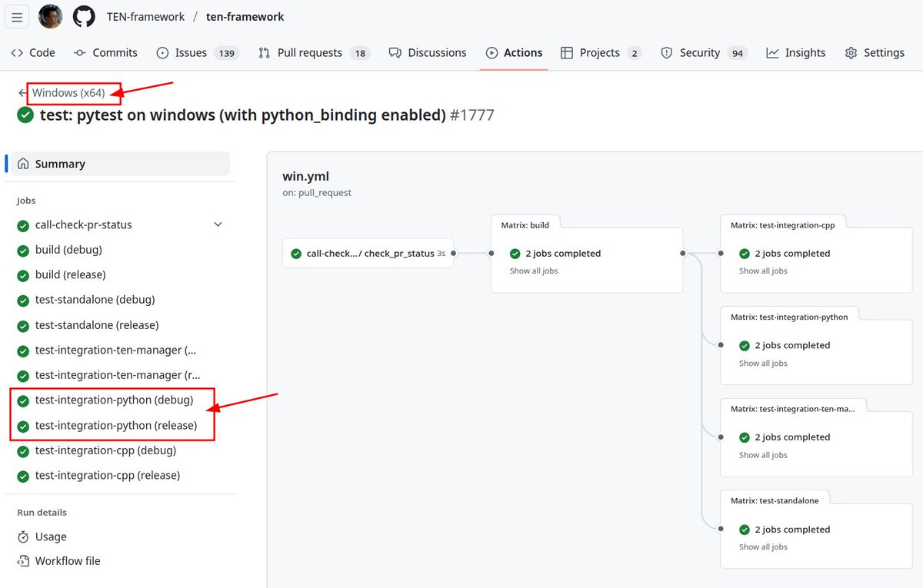Open test-integration-cpp (release) job
This screenshot has width=923, height=588.
[x=108, y=475]
